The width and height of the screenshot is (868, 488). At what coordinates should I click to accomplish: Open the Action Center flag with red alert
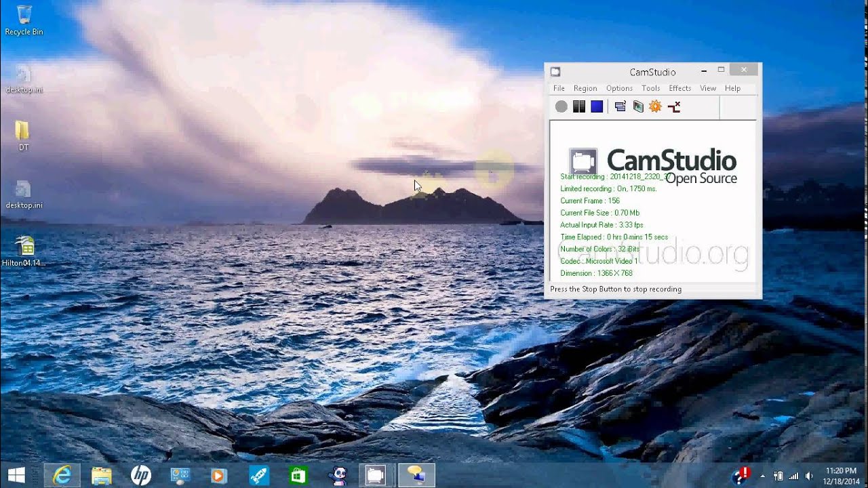click(741, 476)
